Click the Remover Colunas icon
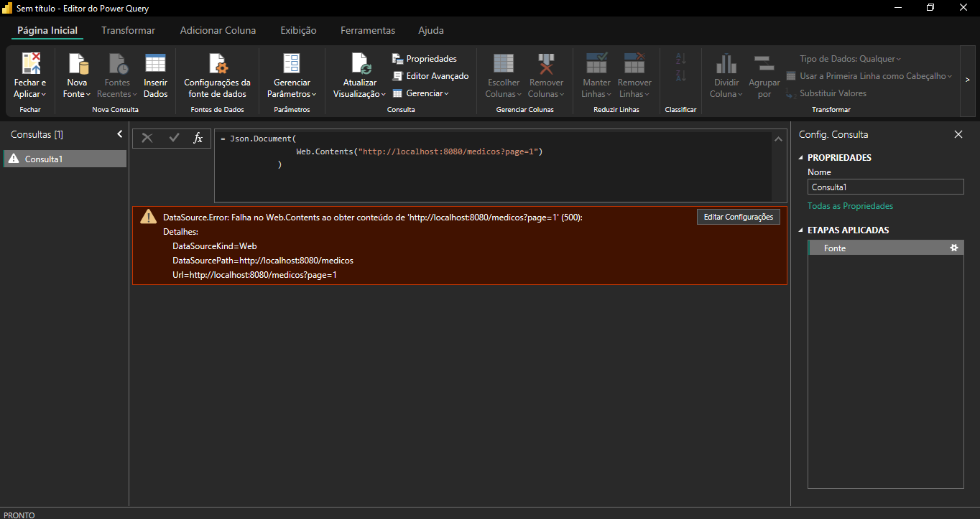The image size is (980, 519). 546,63
